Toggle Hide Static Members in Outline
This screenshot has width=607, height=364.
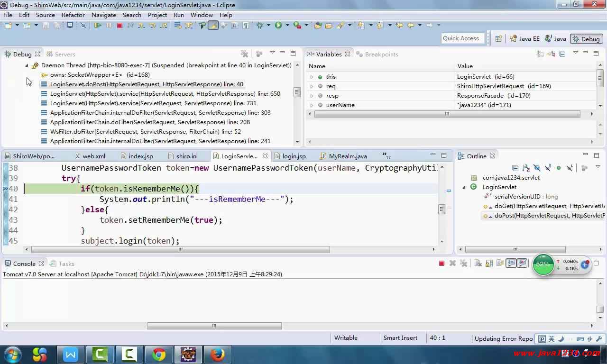click(548, 168)
